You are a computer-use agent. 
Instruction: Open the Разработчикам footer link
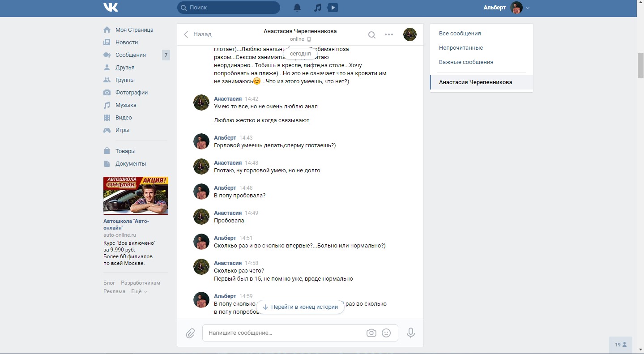(141, 283)
